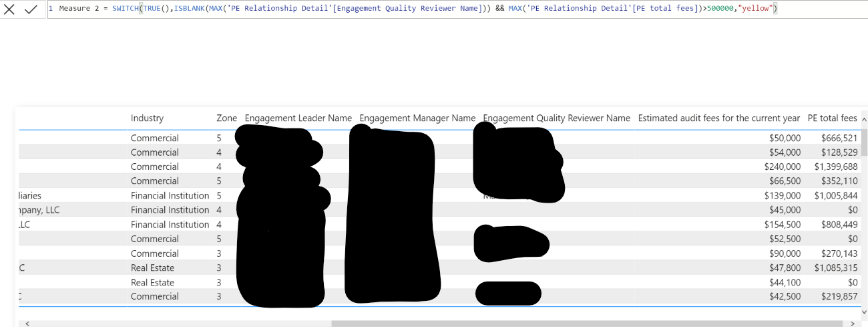Select the Engagement Leader Name column header

(298, 118)
